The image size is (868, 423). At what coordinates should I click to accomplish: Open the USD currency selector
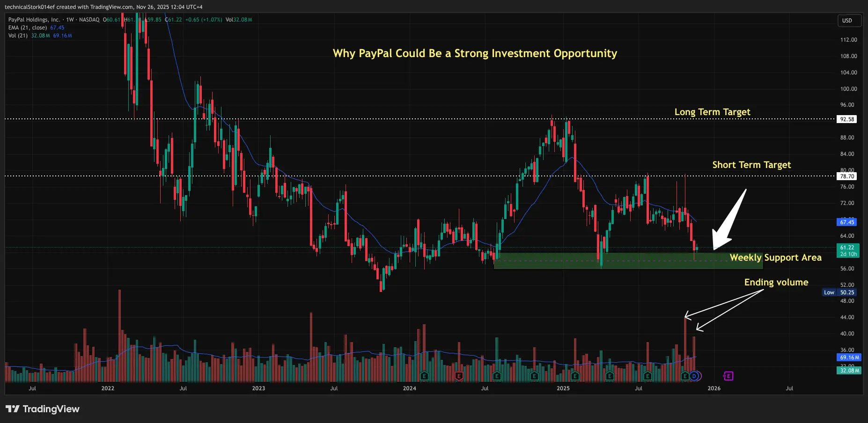click(x=849, y=21)
